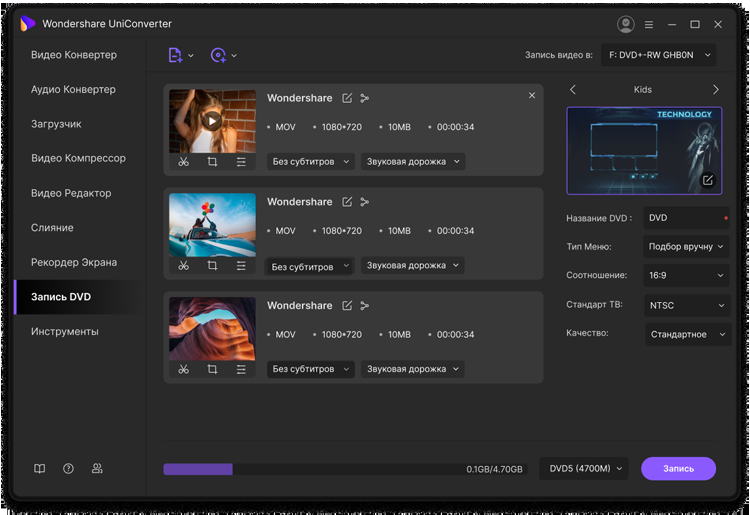Image resolution: width=750 pixels, height=515 pixels.
Task: Crop the third video
Action: click(x=212, y=369)
